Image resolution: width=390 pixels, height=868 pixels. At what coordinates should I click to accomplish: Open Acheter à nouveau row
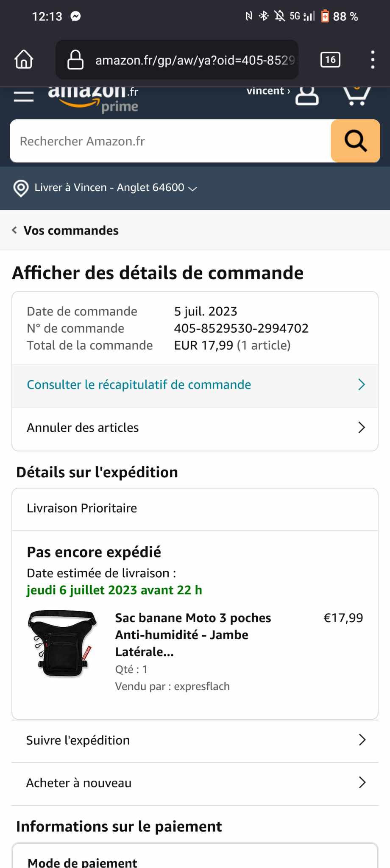tap(195, 783)
